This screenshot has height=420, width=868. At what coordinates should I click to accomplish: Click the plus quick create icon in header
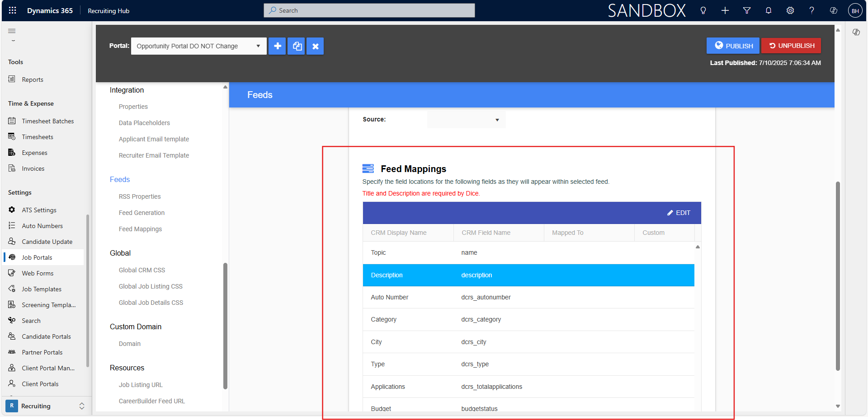click(x=725, y=10)
